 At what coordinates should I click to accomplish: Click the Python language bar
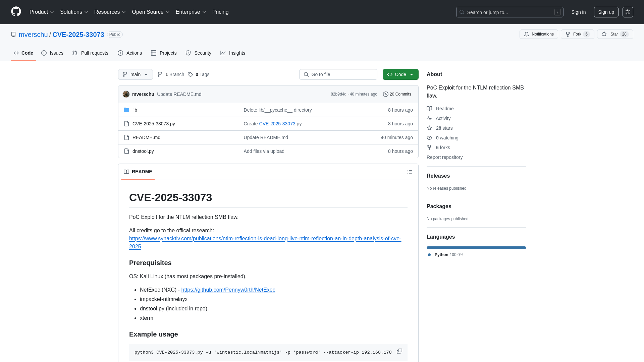click(x=476, y=248)
